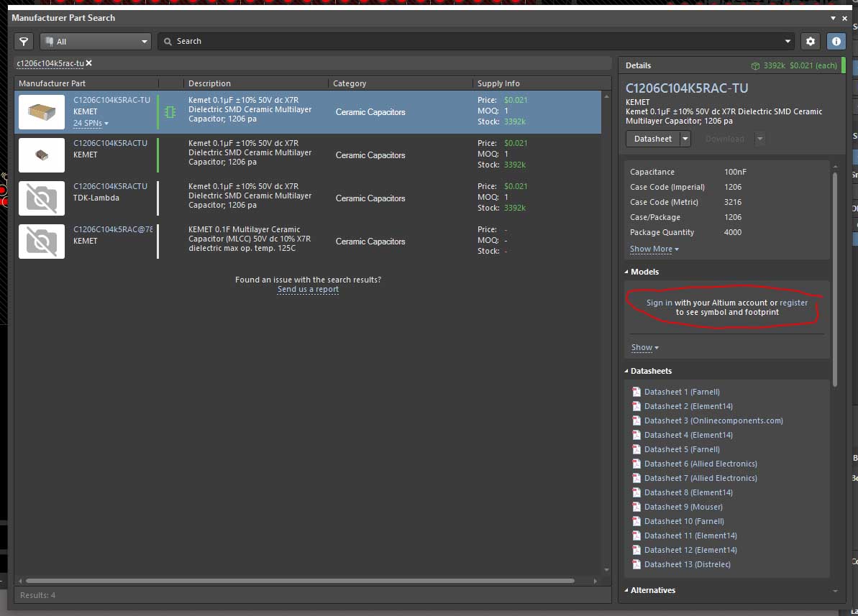Click in the Search input field
Image resolution: width=858 pixels, height=616 pixels.
click(x=475, y=42)
